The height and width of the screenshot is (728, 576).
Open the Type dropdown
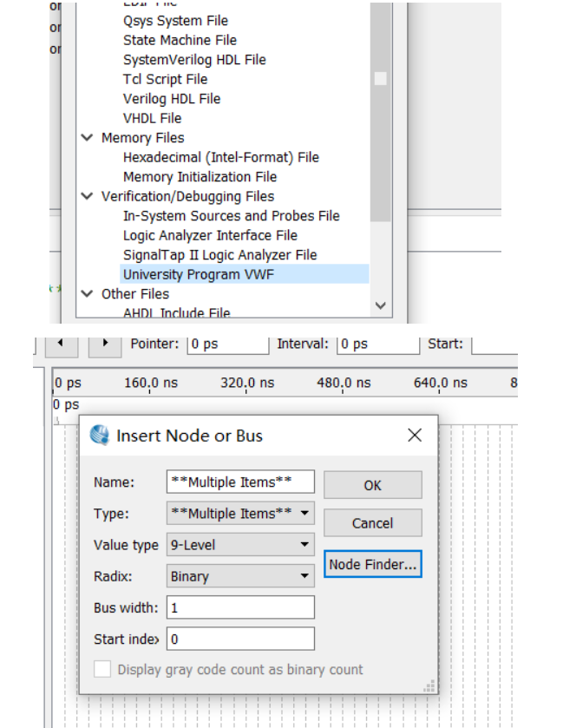(x=240, y=513)
